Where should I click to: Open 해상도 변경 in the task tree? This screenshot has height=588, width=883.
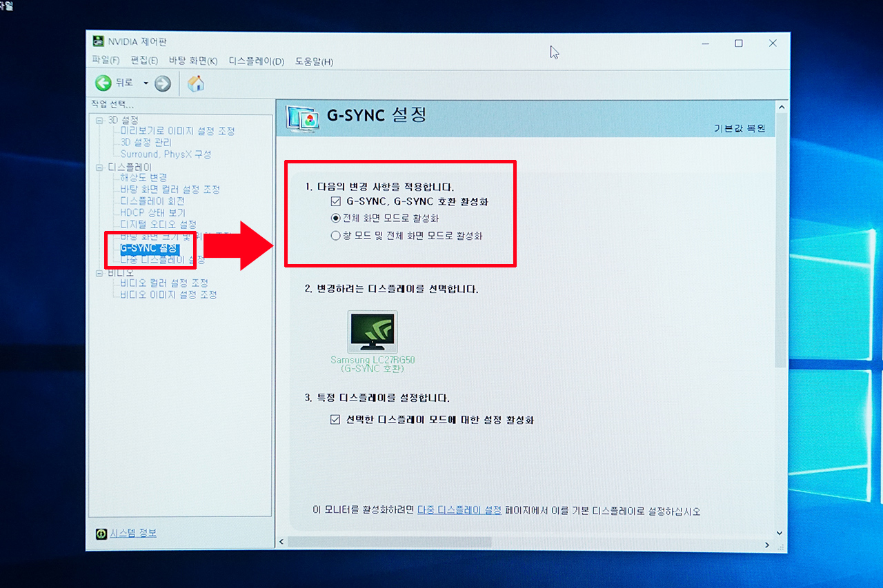click(x=143, y=178)
